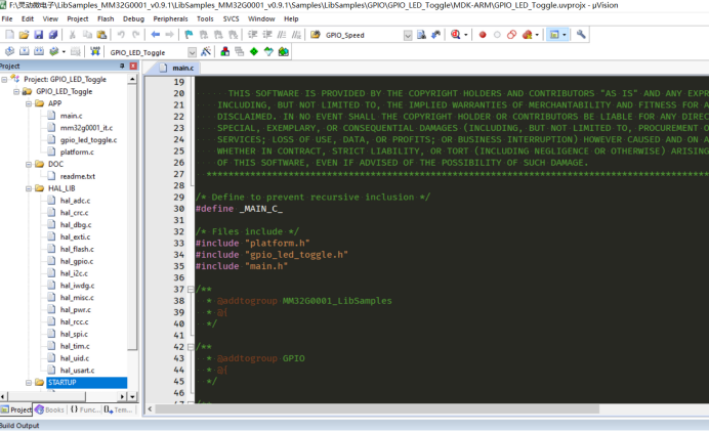Screen dimensions: 709x433
Task: Open gpio_led_toggle.c in project tree
Action: pos(88,140)
